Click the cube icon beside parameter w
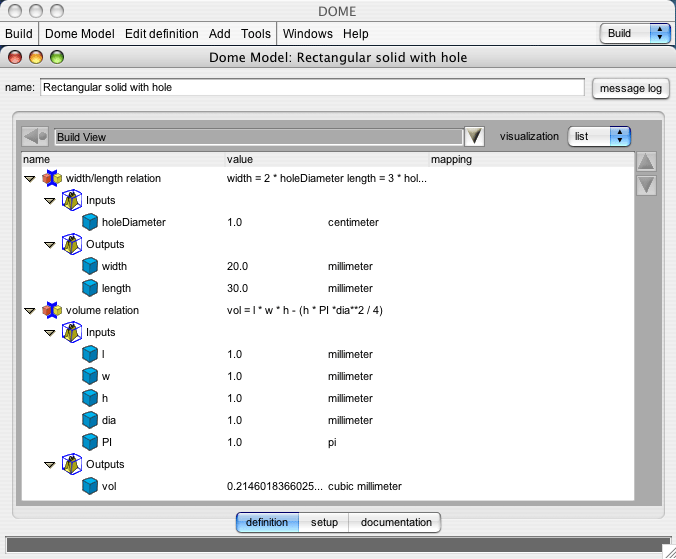676x559 pixels. [90, 376]
